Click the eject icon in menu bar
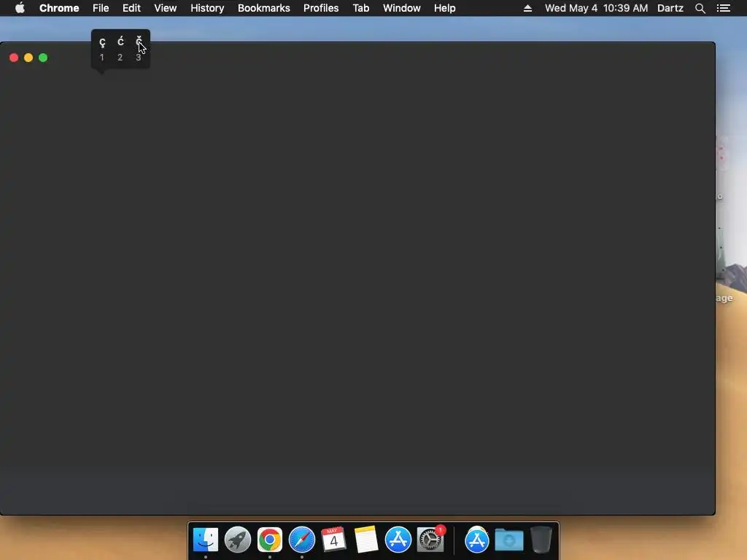Viewport: 747px width, 560px height. tap(527, 8)
